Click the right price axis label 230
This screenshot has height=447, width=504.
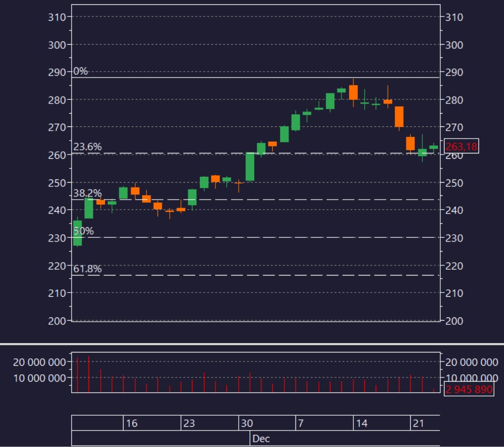(x=454, y=238)
